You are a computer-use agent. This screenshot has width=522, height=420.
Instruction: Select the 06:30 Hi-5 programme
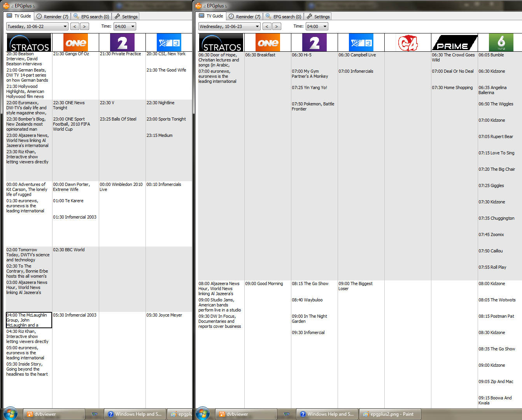pyautogui.click(x=301, y=55)
